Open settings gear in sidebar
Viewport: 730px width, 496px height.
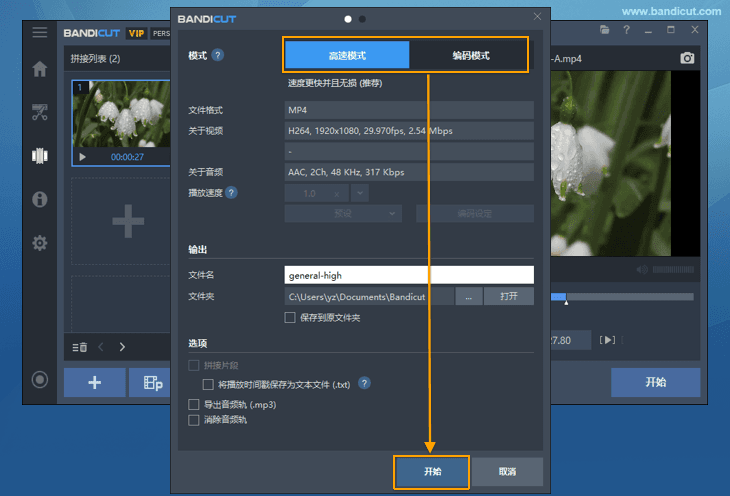[x=40, y=243]
